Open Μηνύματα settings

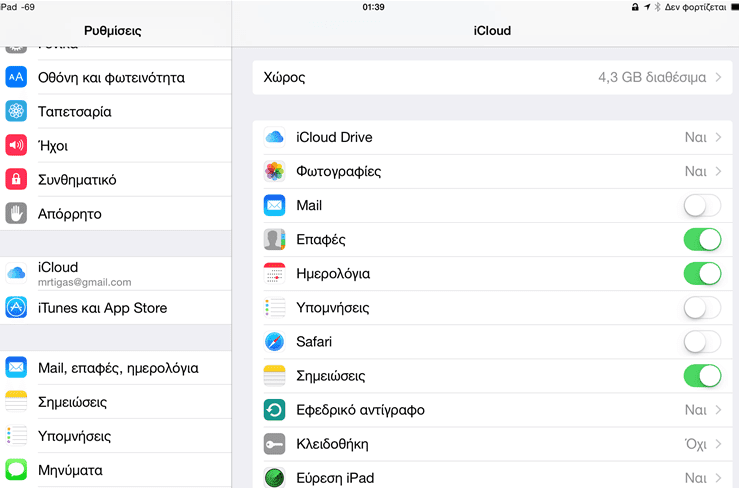coord(115,470)
